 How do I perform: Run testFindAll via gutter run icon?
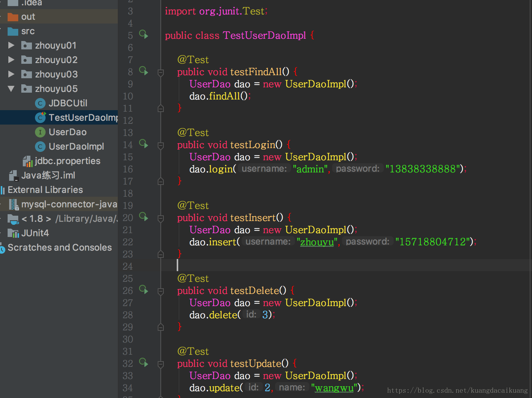[143, 71]
